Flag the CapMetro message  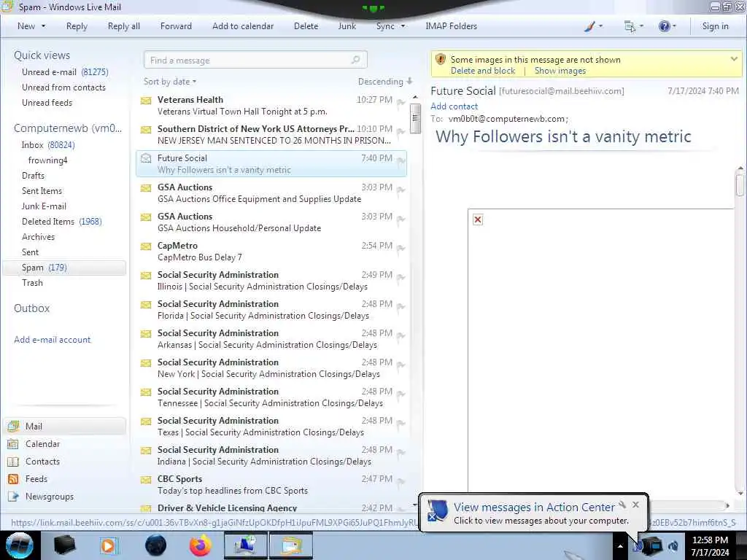[x=400, y=249]
